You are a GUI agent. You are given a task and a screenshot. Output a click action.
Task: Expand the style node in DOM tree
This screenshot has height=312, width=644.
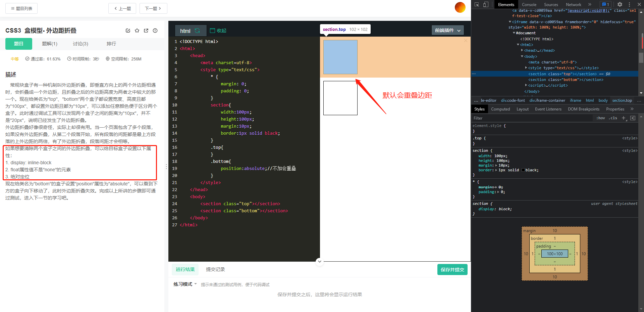click(526, 68)
